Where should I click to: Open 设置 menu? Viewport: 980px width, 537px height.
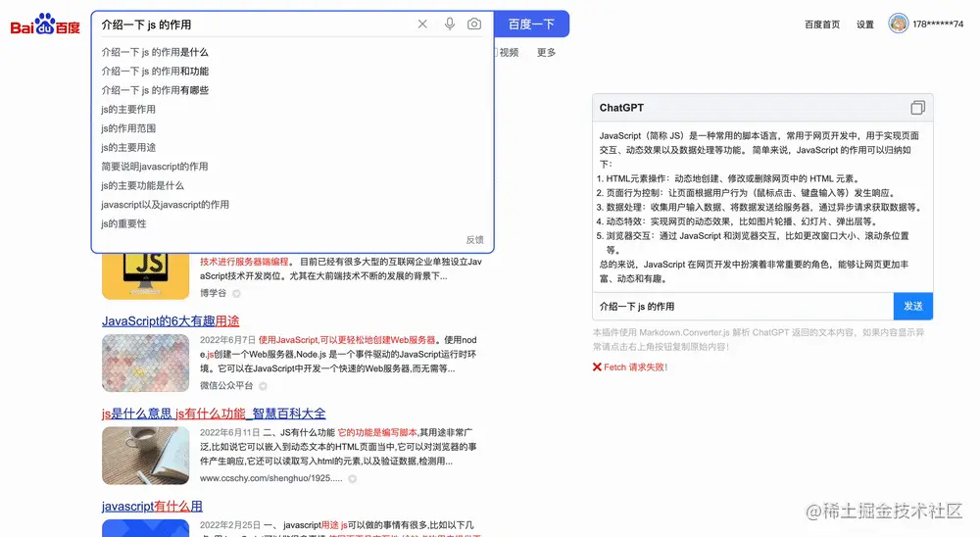coord(865,24)
